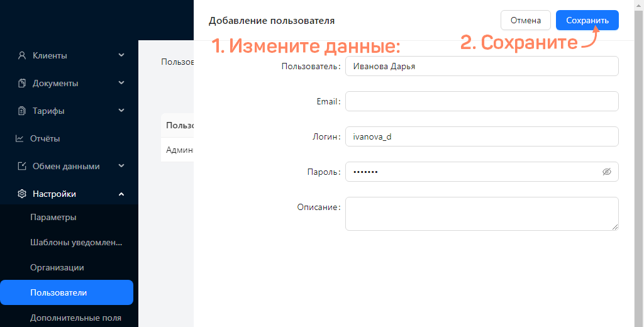Image resolution: width=644 pixels, height=327 pixels.
Task: Click the Настройки gear icon
Action: (x=22, y=194)
